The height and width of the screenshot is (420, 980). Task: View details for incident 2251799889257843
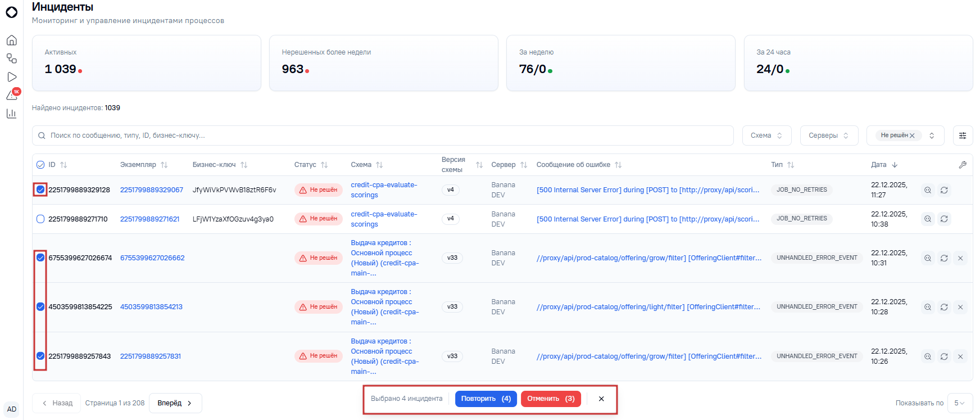(928, 356)
